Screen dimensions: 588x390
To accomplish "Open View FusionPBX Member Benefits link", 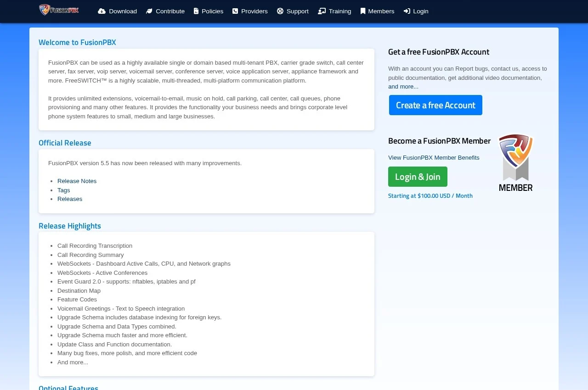I will (x=434, y=158).
